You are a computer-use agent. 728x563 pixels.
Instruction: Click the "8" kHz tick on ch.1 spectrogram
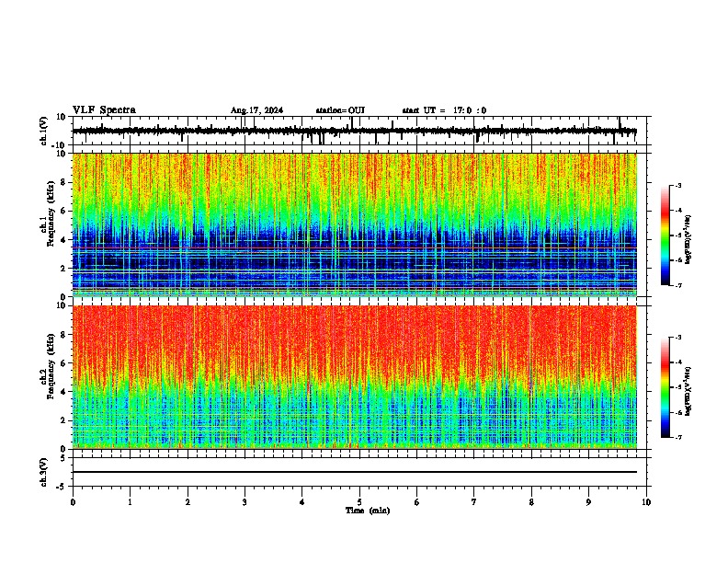coord(64,182)
